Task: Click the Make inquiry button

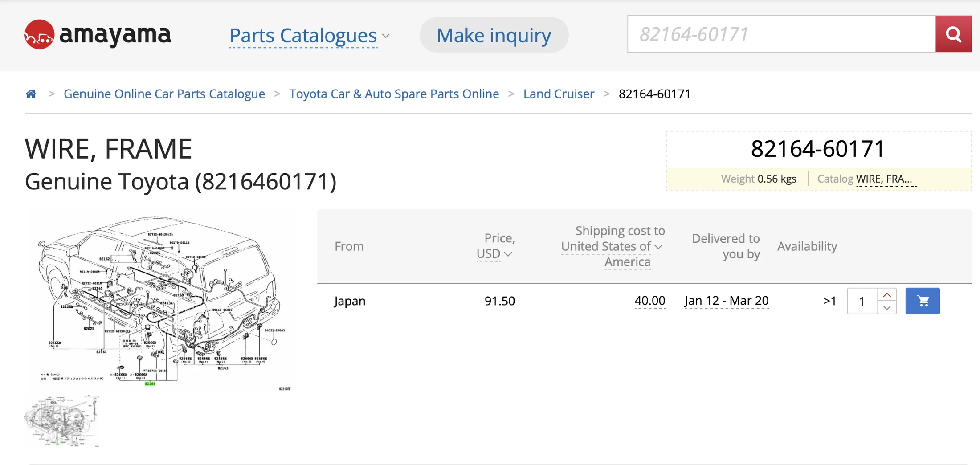Action: coord(494,35)
